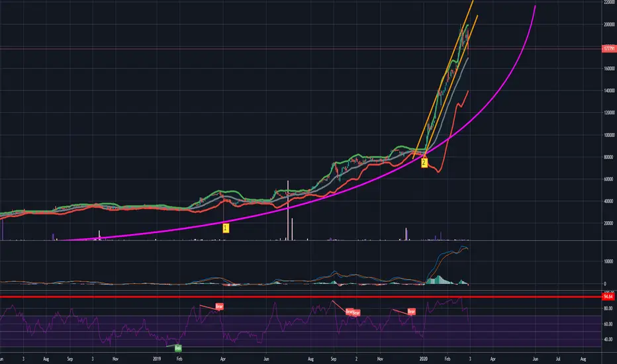Click the 40.00 RSI axis label
The height and width of the screenshot is (364, 617).
click(608, 340)
